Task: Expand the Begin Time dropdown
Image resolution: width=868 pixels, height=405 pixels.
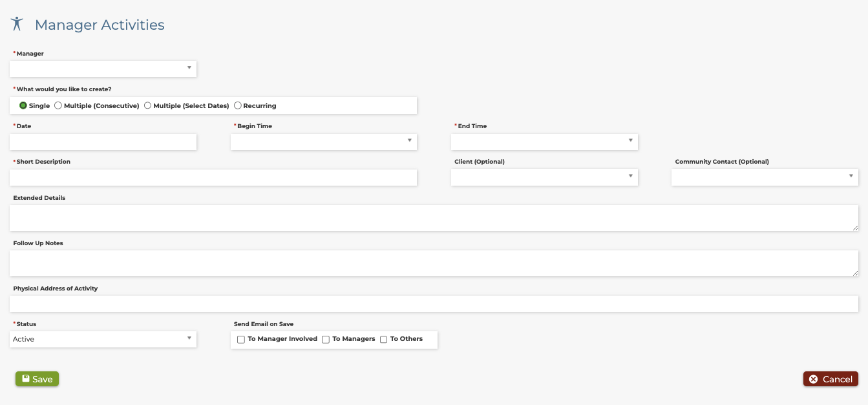Action: (x=324, y=142)
